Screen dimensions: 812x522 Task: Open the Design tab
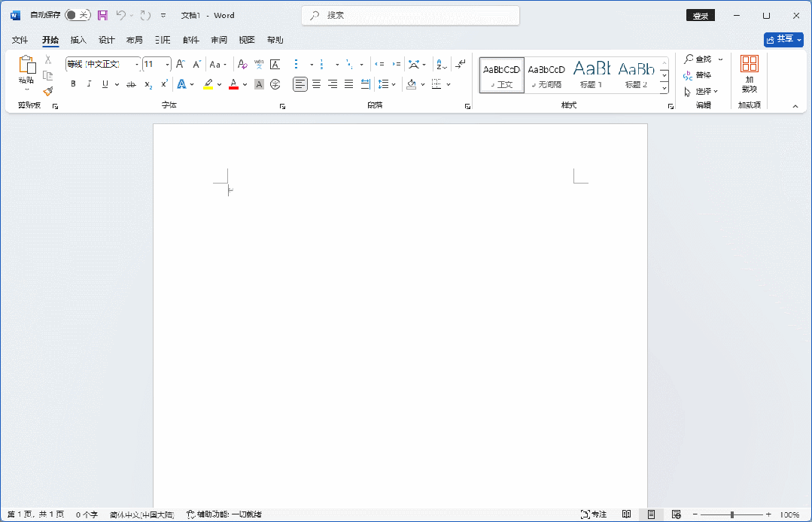(107, 40)
